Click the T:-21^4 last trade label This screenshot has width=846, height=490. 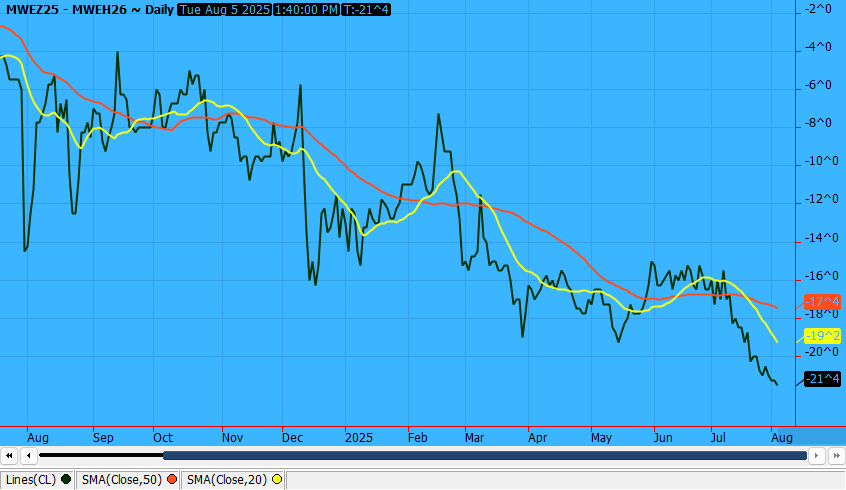click(x=366, y=9)
